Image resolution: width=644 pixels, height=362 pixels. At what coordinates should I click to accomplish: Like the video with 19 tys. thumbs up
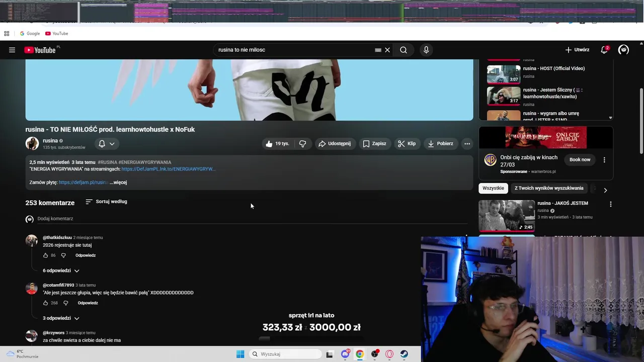pos(278,144)
